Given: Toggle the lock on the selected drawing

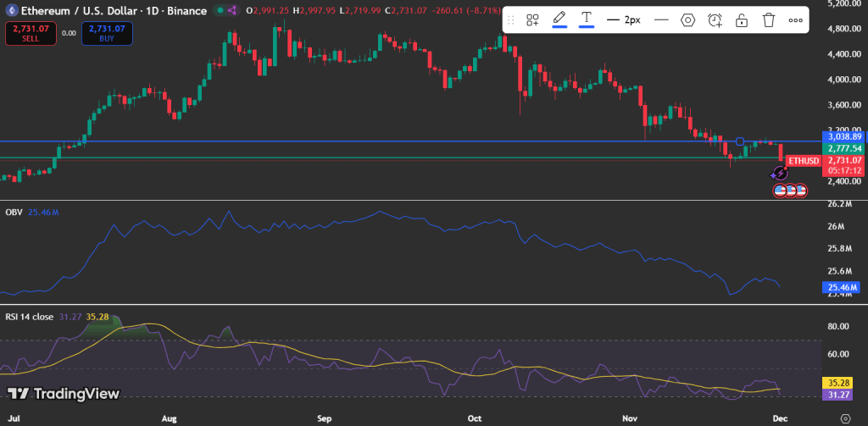Looking at the screenshot, I should point(742,20).
